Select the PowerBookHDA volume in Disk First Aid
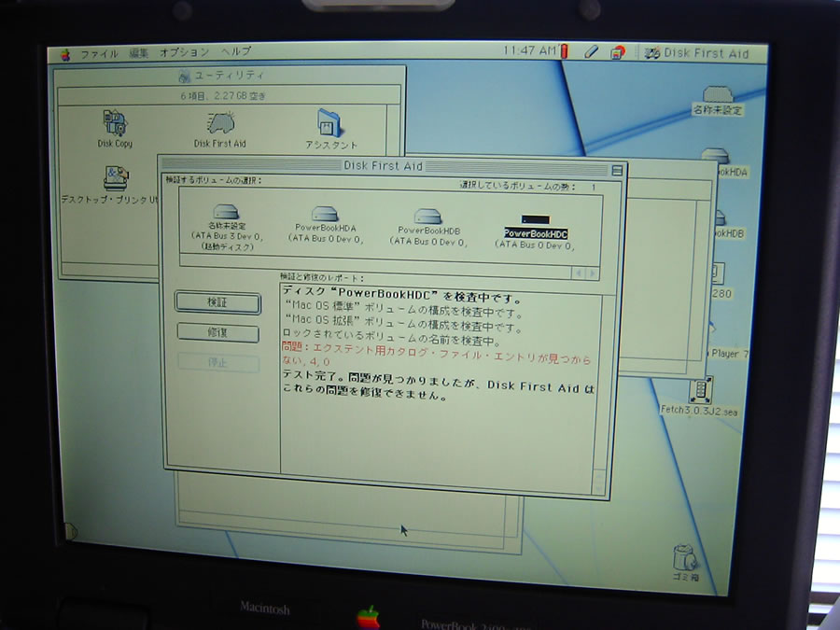This screenshot has height=630, width=840. click(325, 226)
